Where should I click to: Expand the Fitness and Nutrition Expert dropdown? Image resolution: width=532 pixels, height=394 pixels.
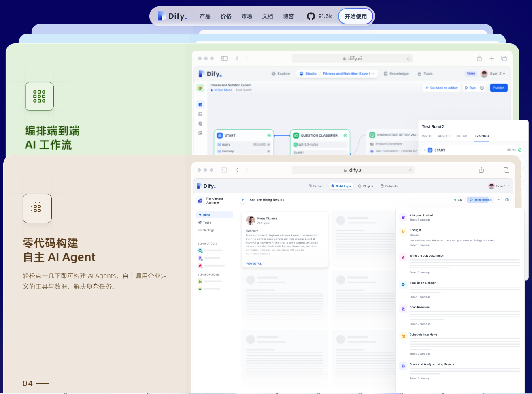point(349,73)
